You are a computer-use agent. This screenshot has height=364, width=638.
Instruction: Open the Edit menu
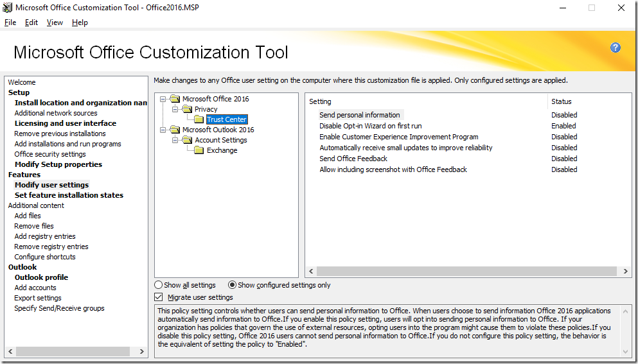click(x=31, y=22)
